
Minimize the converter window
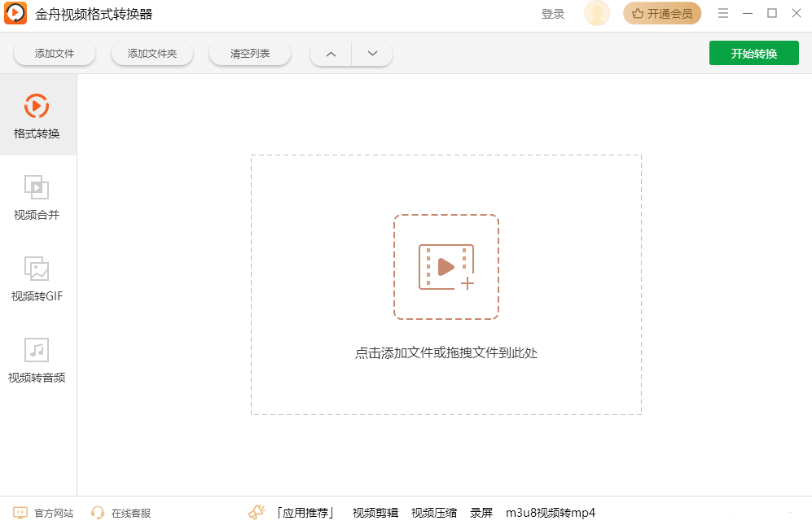[748, 14]
